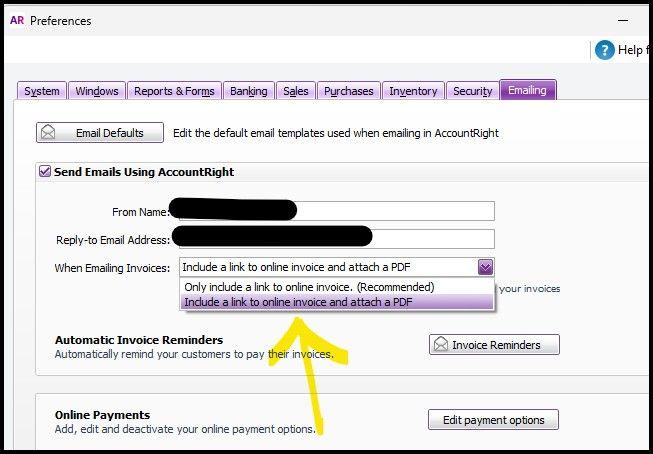
Task: Select Only include a link to online invoice
Action: coord(310,287)
